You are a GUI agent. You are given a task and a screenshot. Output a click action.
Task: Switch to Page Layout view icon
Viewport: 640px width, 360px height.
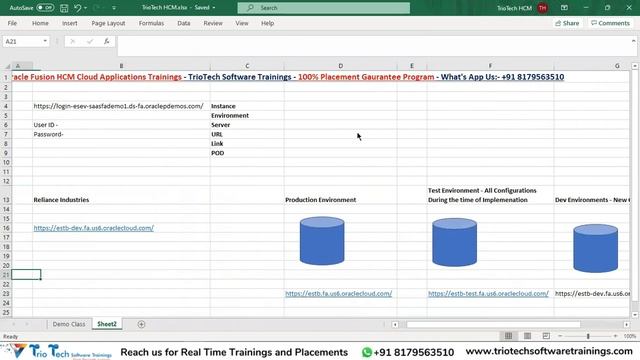coord(527,336)
